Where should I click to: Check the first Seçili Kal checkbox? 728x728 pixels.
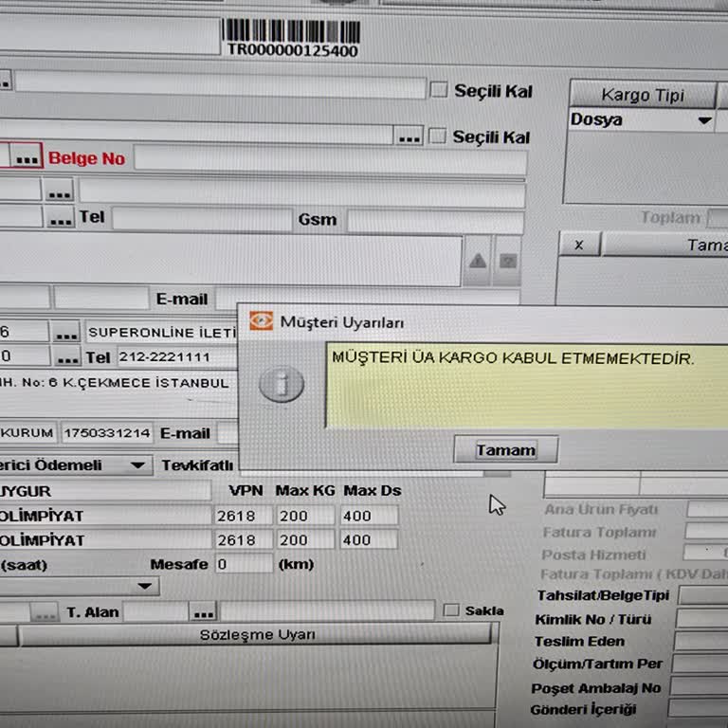pos(439,89)
